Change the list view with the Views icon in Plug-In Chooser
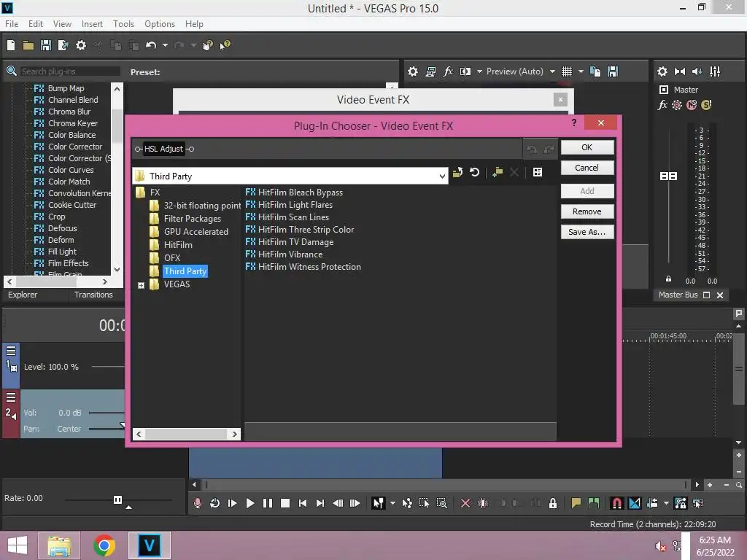 538,172
